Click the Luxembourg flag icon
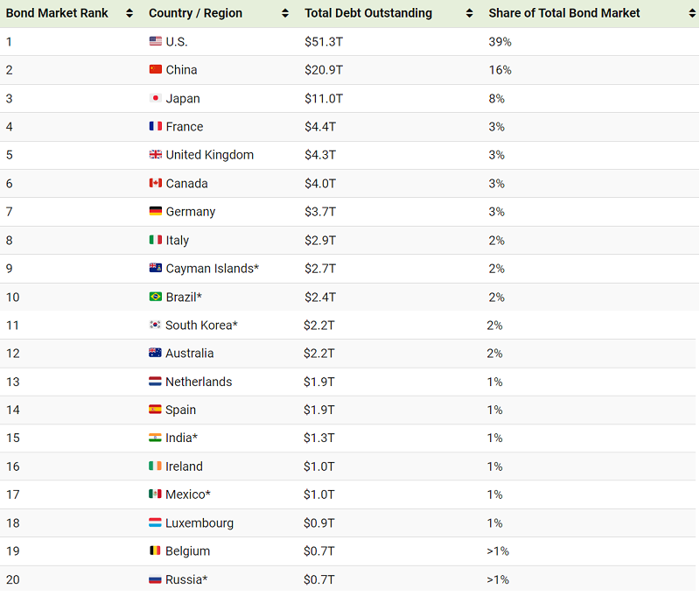700x596 pixels. [x=155, y=522]
